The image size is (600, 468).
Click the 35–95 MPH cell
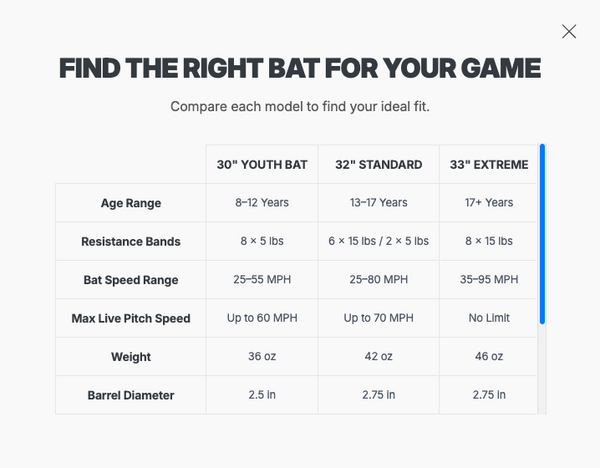tap(489, 279)
